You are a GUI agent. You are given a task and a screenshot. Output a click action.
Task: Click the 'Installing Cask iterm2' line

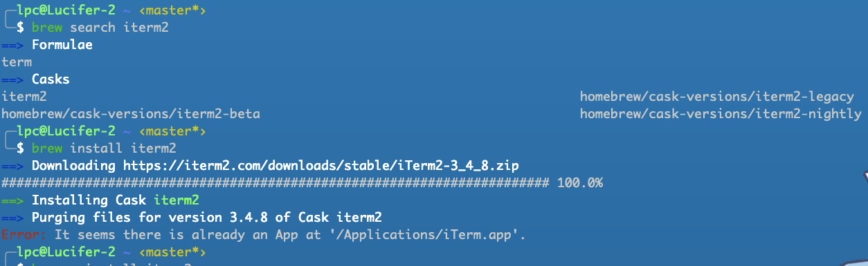[x=116, y=200]
